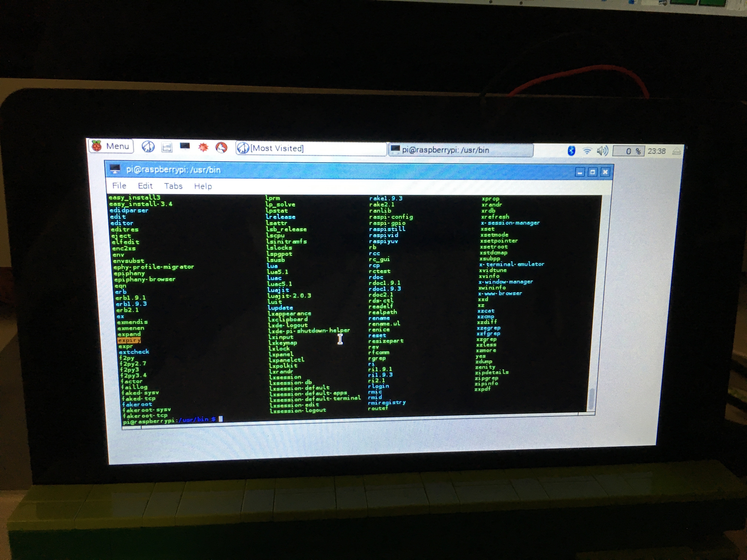This screenshot has height=560, width=747.
Task: Click the terminal prompt line /usr/bin $
Action: 172,420
